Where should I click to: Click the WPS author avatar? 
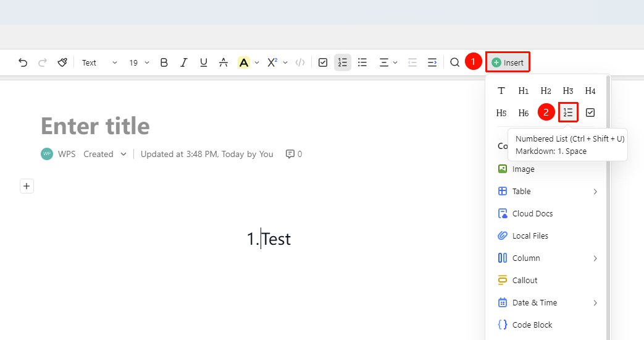coord(47,154)
